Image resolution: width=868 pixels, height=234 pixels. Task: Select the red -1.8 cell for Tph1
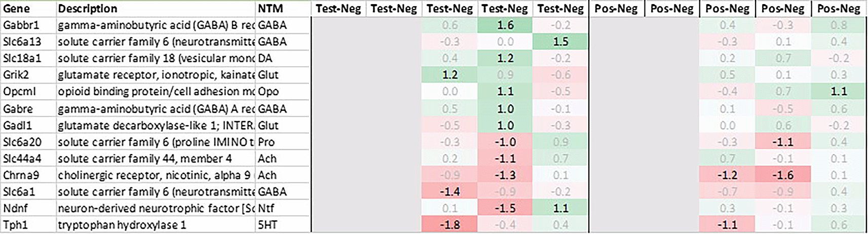click(x=449, y=225)
